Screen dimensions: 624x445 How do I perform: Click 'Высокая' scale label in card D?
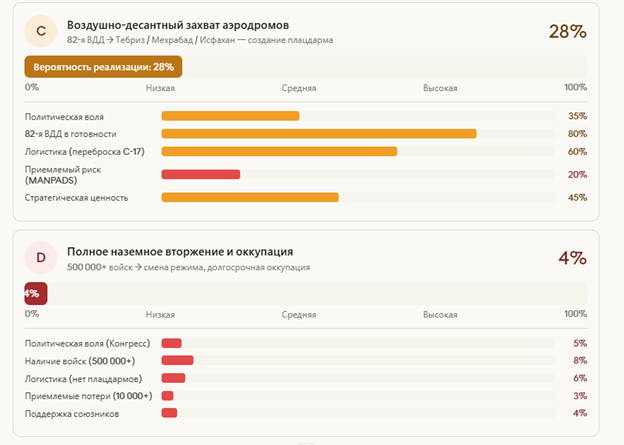440,314
